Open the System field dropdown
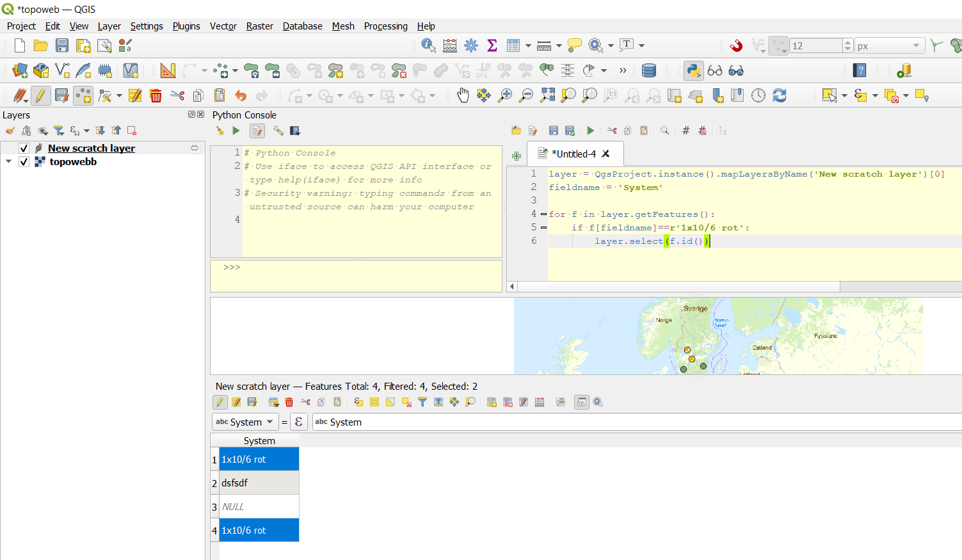The height and width of the screenshot is (560, 962). click(245, 422)
